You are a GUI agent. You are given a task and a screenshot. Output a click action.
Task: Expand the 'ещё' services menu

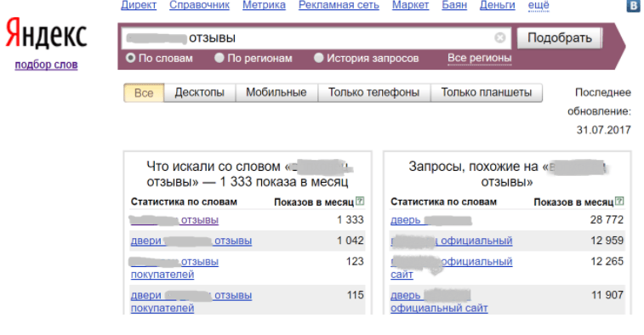point(539,5)
